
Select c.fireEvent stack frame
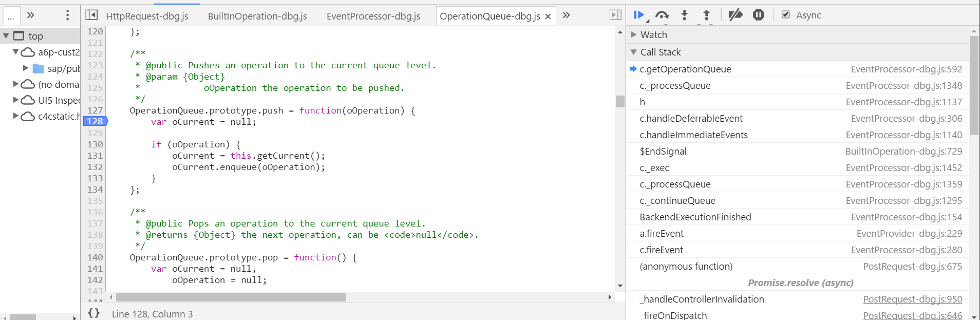point(798,250)
